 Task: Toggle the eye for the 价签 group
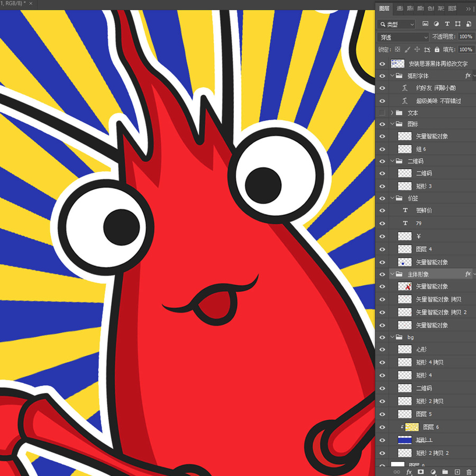(x=382, y=198)
